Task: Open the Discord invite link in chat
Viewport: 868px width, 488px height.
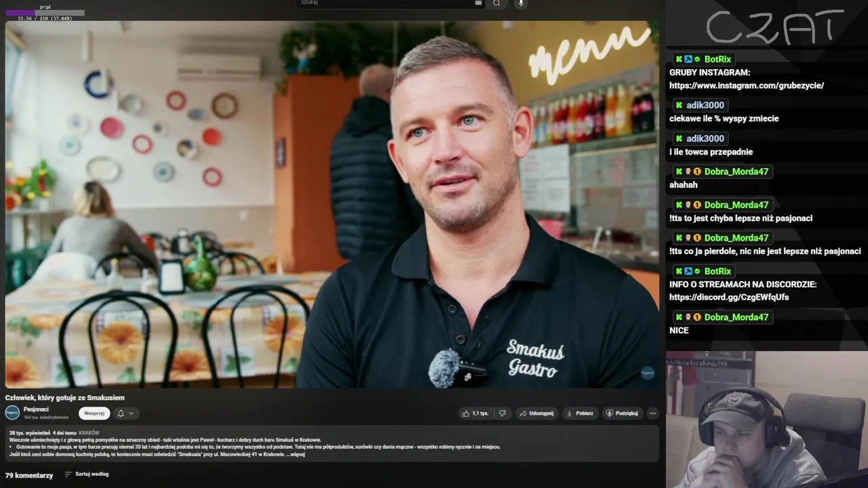Action: pos(729,297)
